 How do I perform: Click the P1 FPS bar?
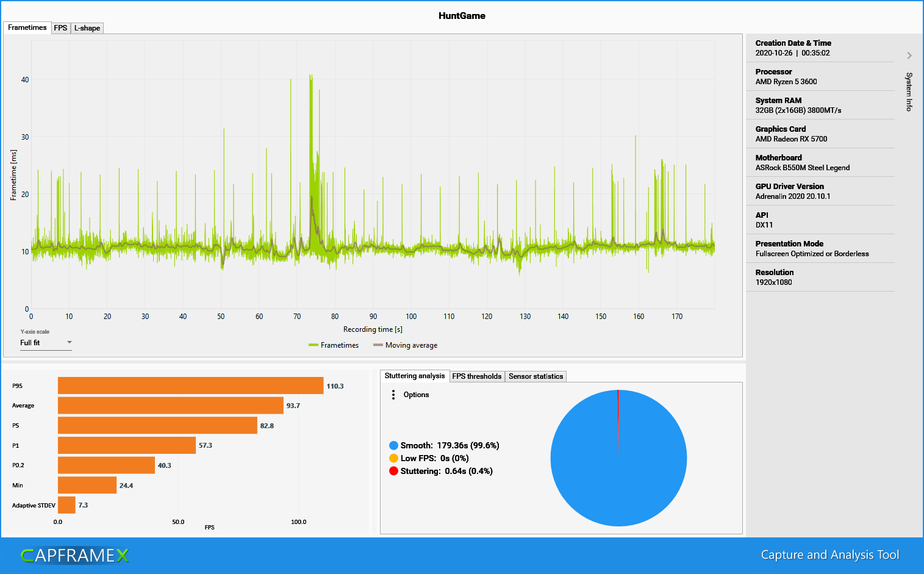point(127,445)
